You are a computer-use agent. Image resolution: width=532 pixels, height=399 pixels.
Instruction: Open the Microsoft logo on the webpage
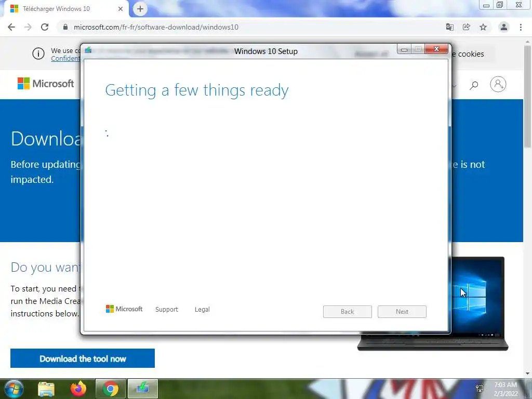coord(46,84)
